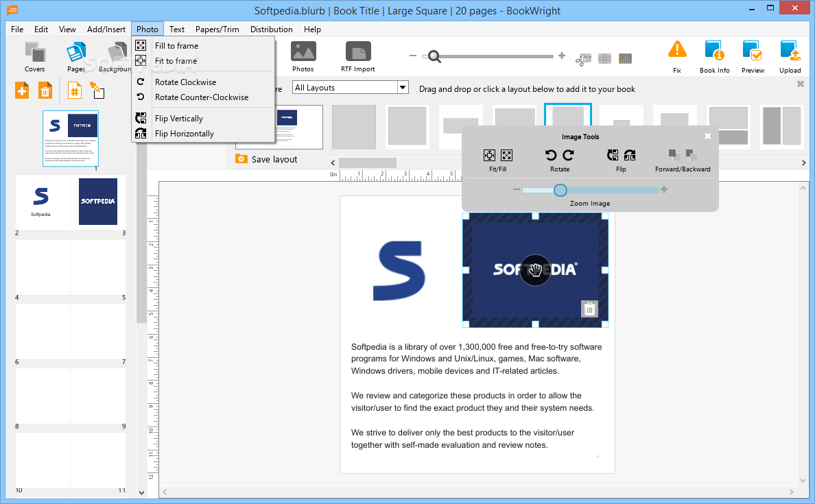Select Flip Horizontally menu entry

(202, 134)
